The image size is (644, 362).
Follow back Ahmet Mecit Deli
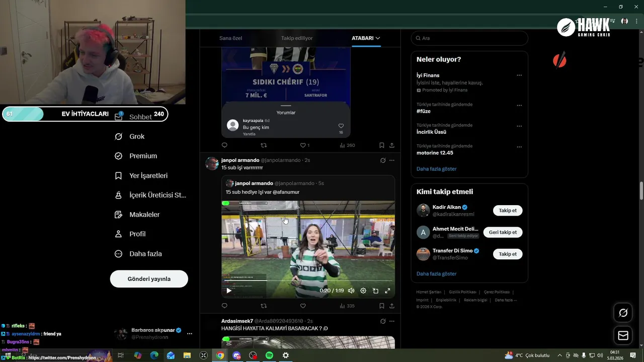[x=503, y=232]
